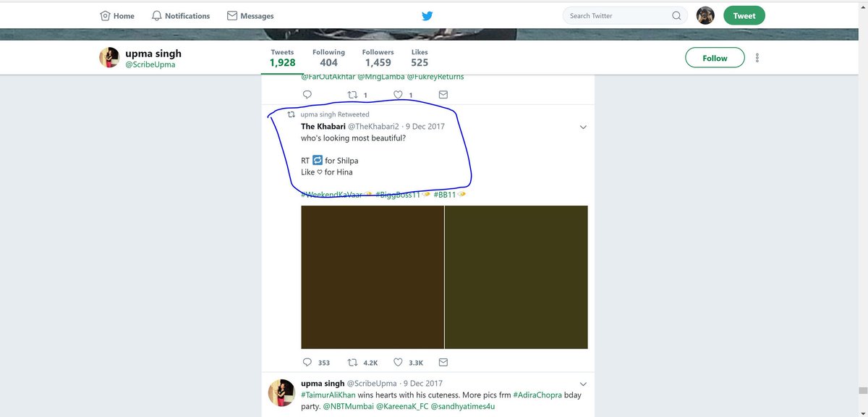Send The Khabari tweet via direct message

pyautogui.click(x=443, y=363)
